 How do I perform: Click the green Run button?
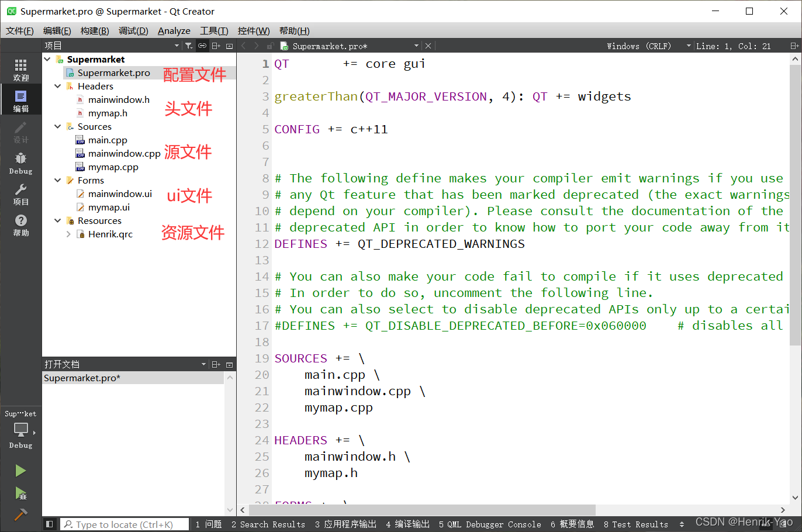(20, 471)
